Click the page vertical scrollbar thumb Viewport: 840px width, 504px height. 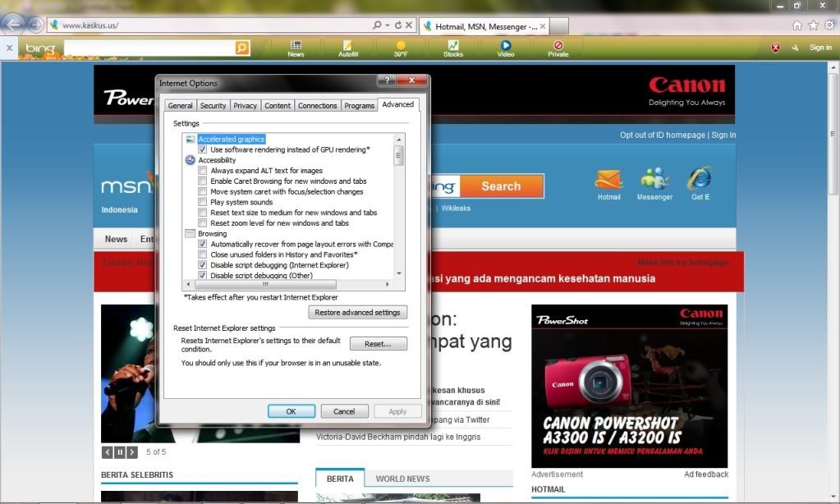point(833,134)
